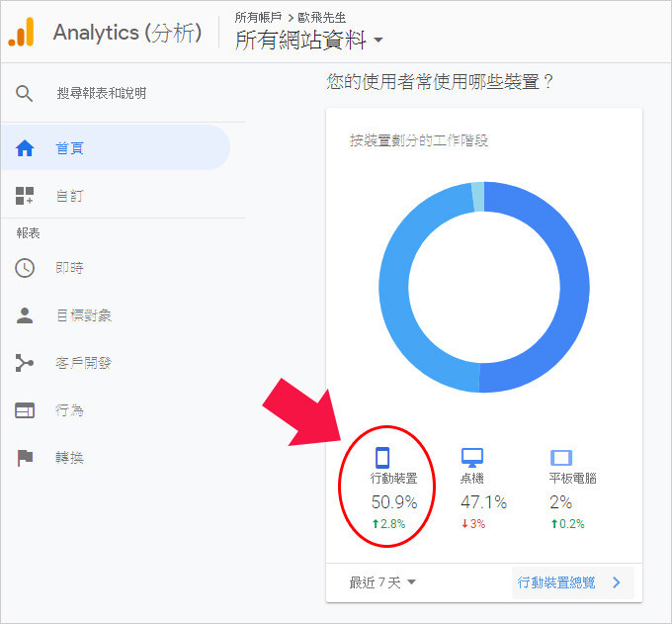Click the tablet device icon
This screenshot has width=672, height=624.
[x=561, y=458]
